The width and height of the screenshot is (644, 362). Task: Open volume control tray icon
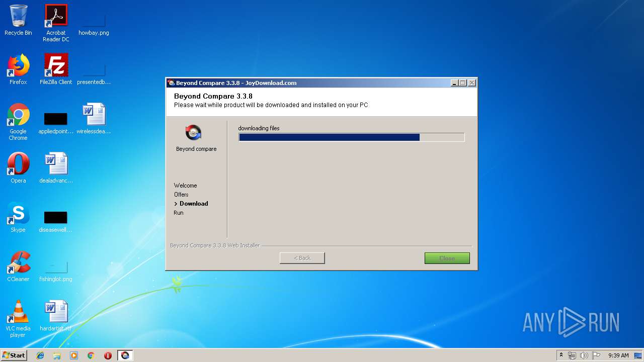click(x=584, y=355)
